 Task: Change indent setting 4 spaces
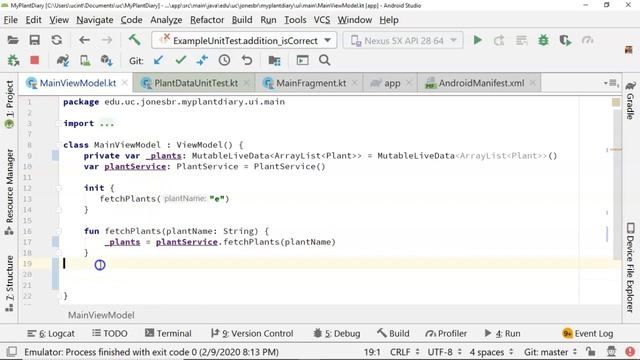pyautogui.click(x=491, y=352)
